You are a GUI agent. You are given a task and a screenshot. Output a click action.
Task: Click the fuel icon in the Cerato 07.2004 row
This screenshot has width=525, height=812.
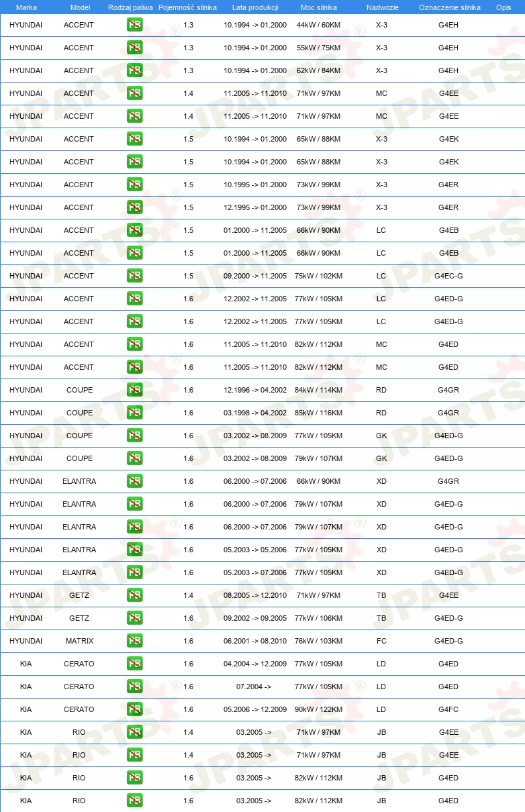(134, 687)
